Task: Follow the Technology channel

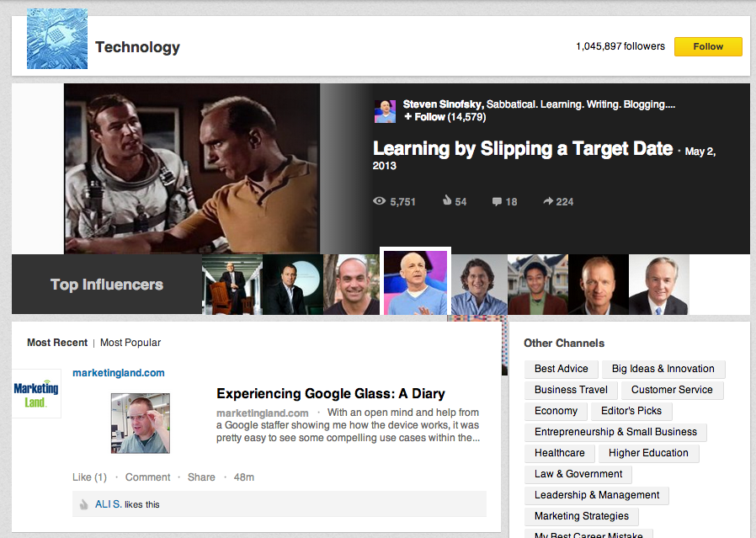Action: point(708,47)
